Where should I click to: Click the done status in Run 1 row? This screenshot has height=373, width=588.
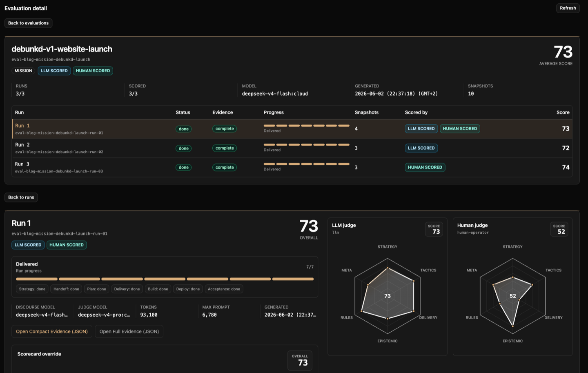coord(184,129)
